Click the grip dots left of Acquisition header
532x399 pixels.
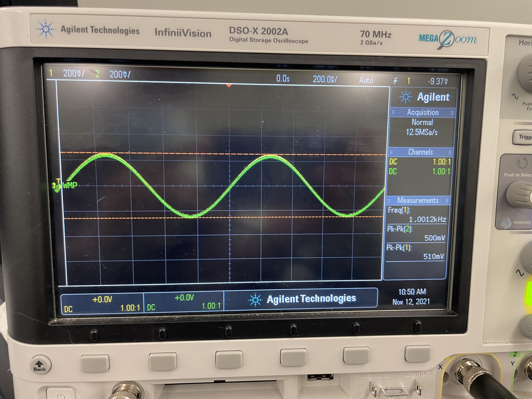coord(393,112)
